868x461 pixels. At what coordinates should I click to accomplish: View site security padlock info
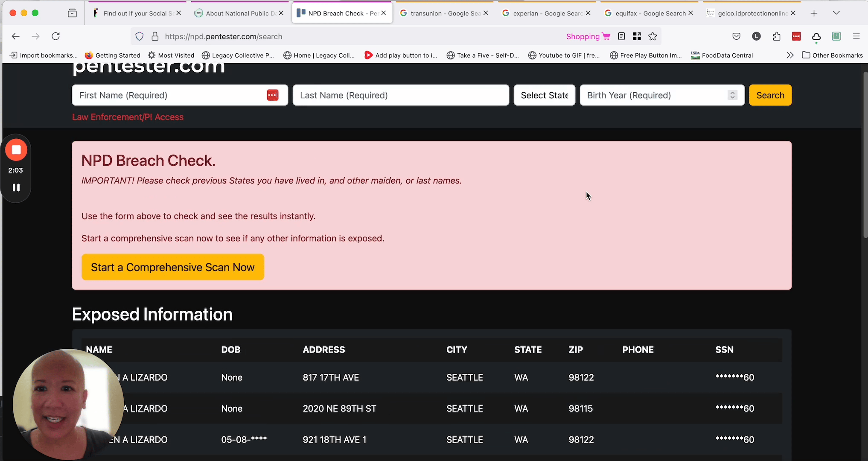click(155, 36)
